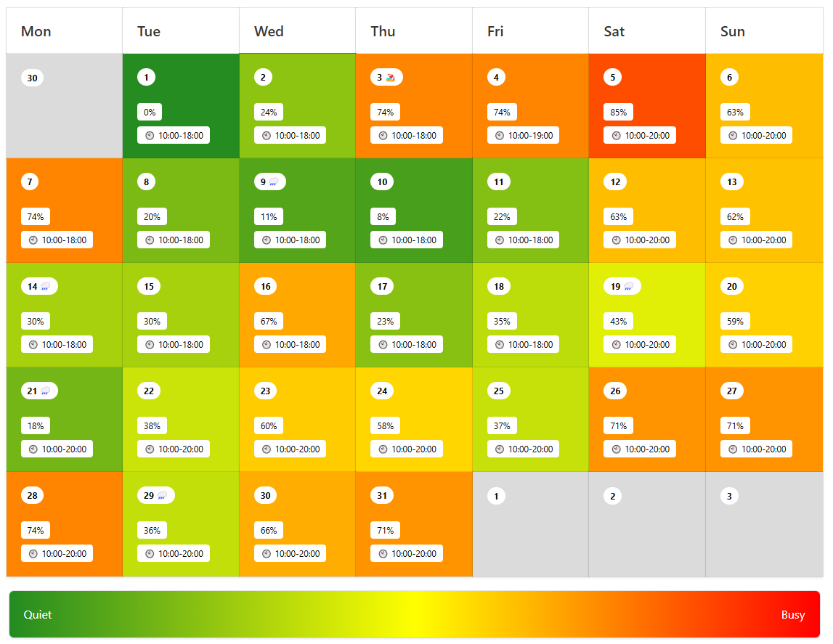Select the day 27 date badge
833x644 pixels.
tap(731, 391)
